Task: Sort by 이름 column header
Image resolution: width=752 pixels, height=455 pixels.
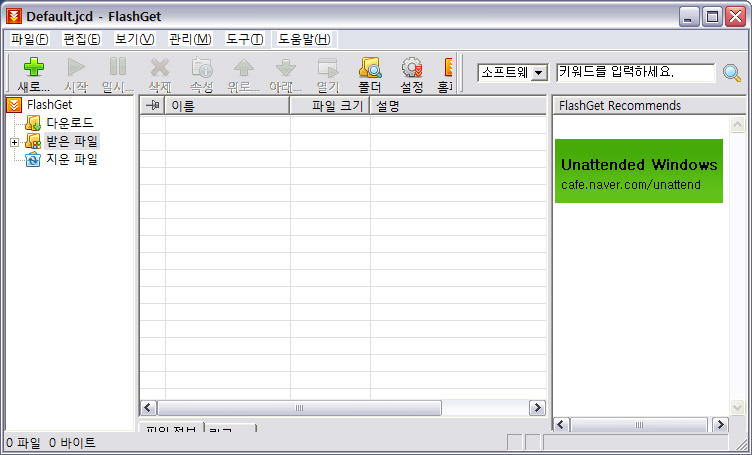Action: point(227,105)
